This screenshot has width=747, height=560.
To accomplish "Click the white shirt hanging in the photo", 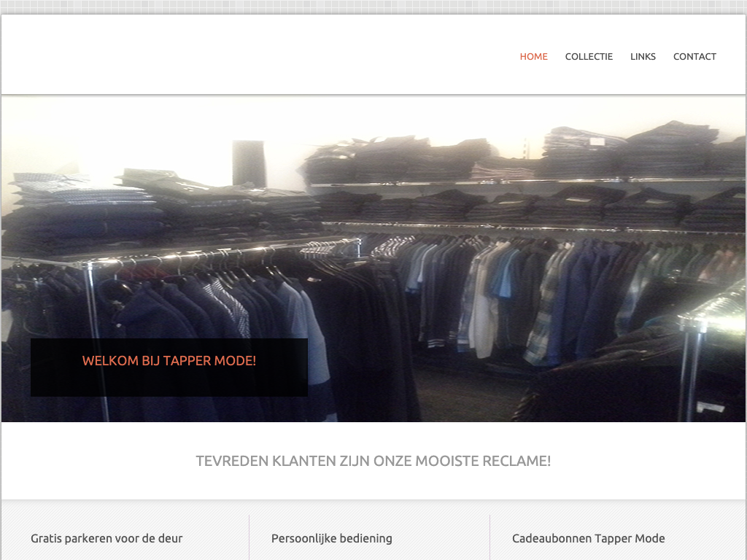I will tap(483, 306).
